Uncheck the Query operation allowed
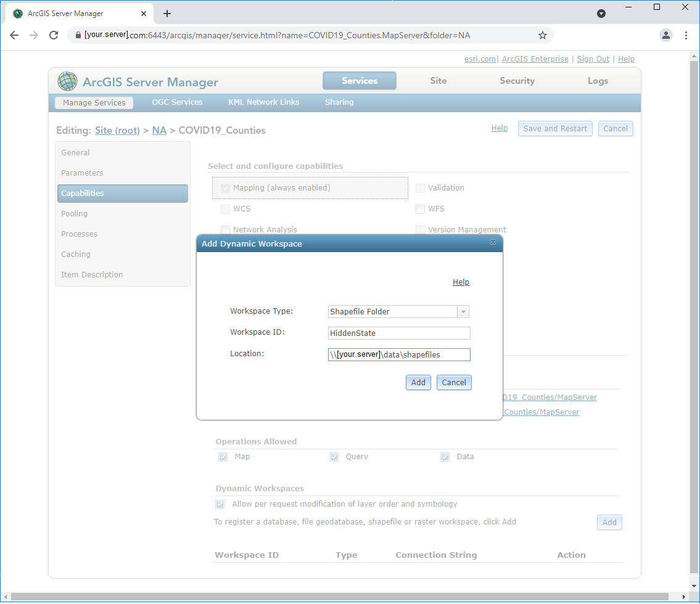This screenshot has height=604, width=700. pyautogui.click(x=334, y=457)
